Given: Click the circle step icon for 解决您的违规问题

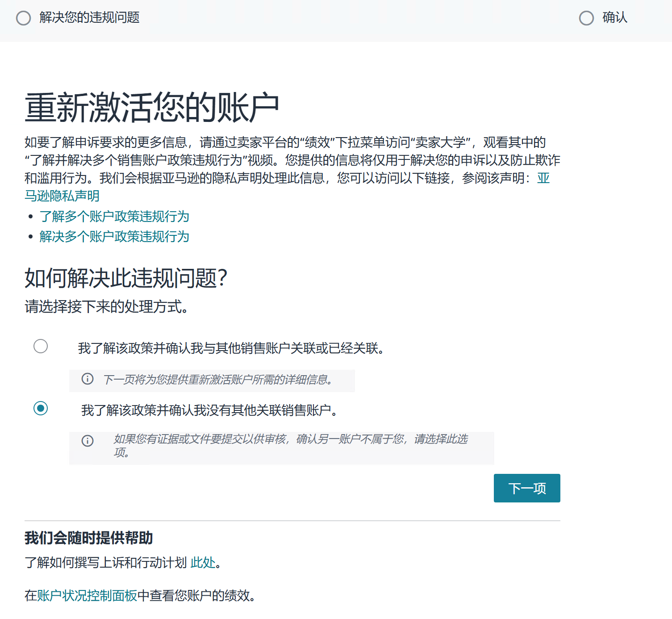Looking at the screenshot, I should pyautogui.click(x=23, y=18).
